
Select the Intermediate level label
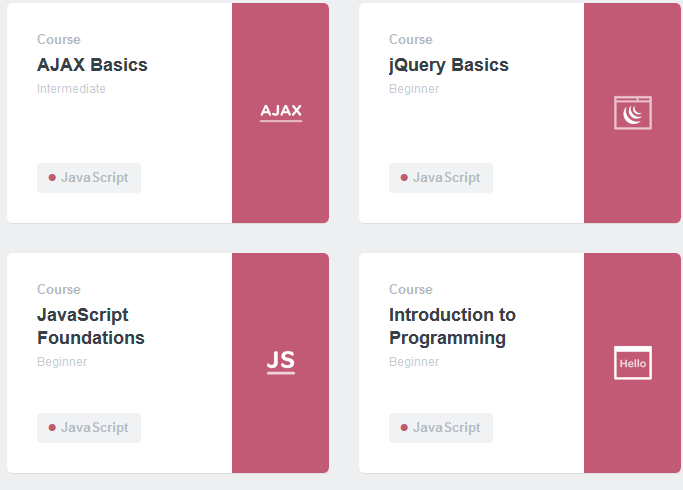click(x=71, y=89)
